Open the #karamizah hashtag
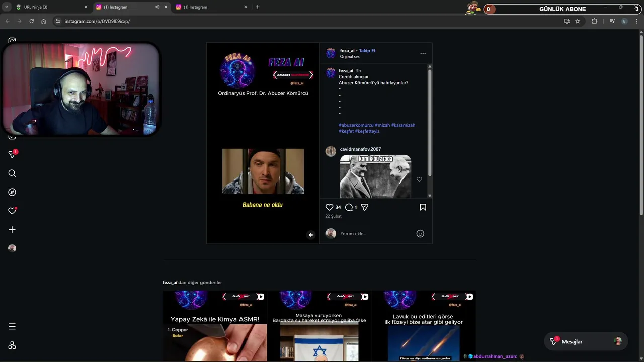Image resolution: width=644 pixels, height=362 pixels. (x=403, y=125)
